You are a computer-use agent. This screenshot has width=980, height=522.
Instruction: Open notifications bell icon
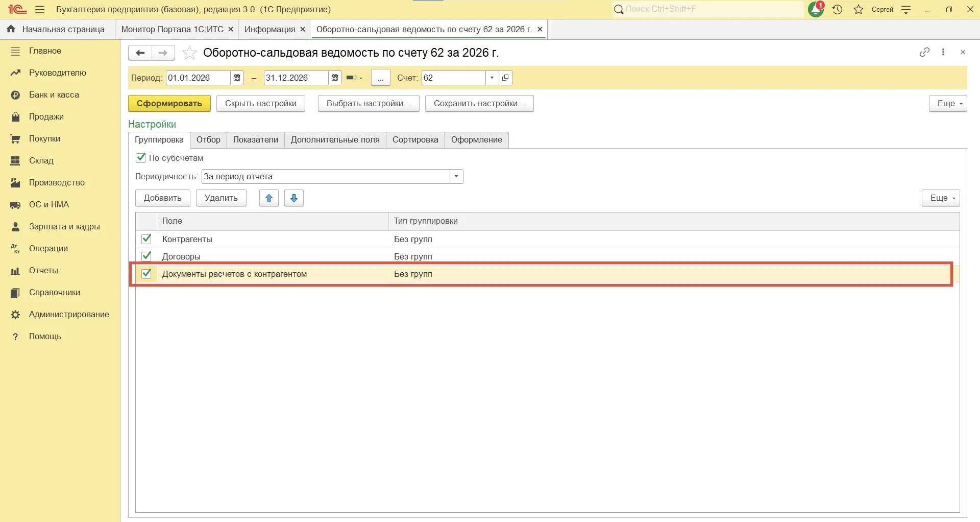816,9
